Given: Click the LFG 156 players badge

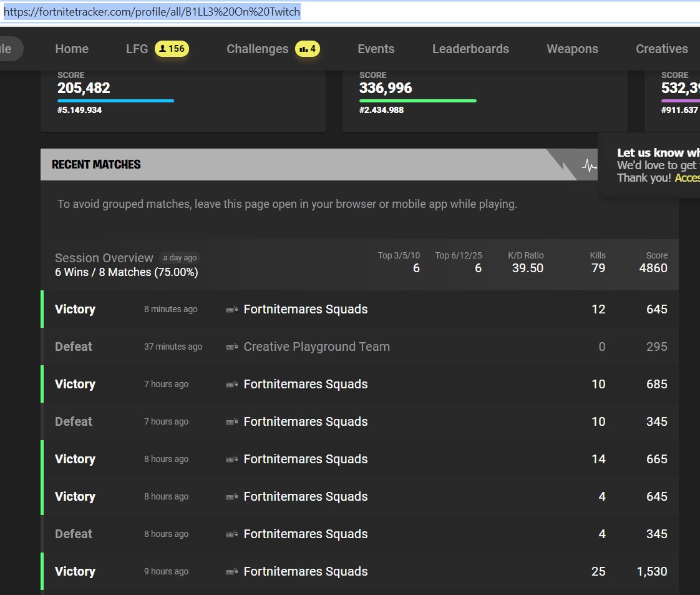Looking at the screenshot, I should 172,49.
